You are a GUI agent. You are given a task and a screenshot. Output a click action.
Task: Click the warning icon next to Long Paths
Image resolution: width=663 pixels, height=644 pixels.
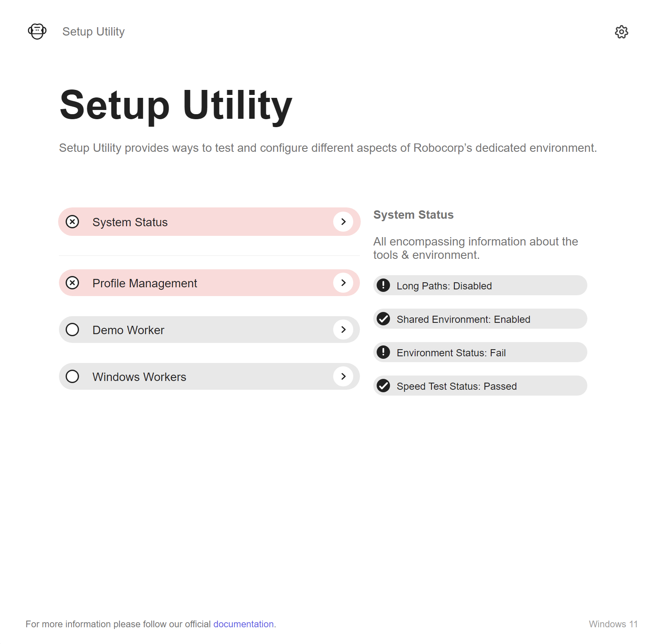[383, 285]
